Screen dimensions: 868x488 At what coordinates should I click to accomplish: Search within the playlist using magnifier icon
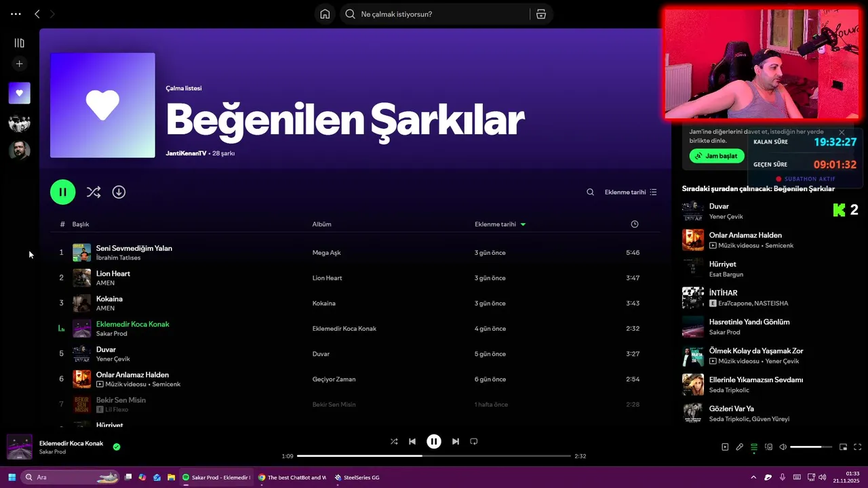[591, 192]
